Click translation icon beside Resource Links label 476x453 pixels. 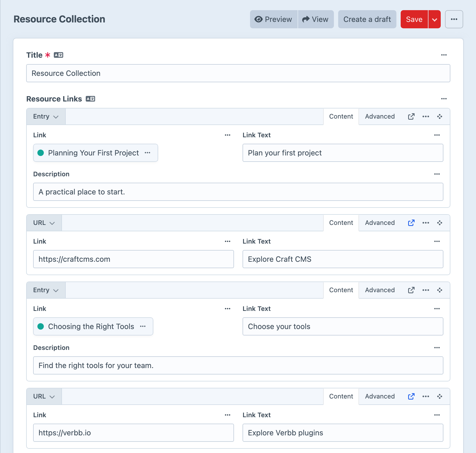tap(90, 99)
